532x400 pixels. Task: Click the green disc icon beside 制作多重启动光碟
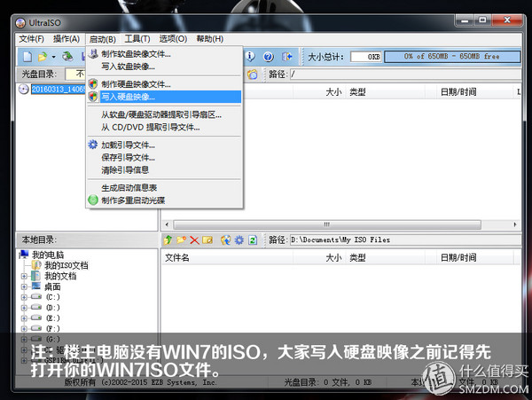click(93, 200)
